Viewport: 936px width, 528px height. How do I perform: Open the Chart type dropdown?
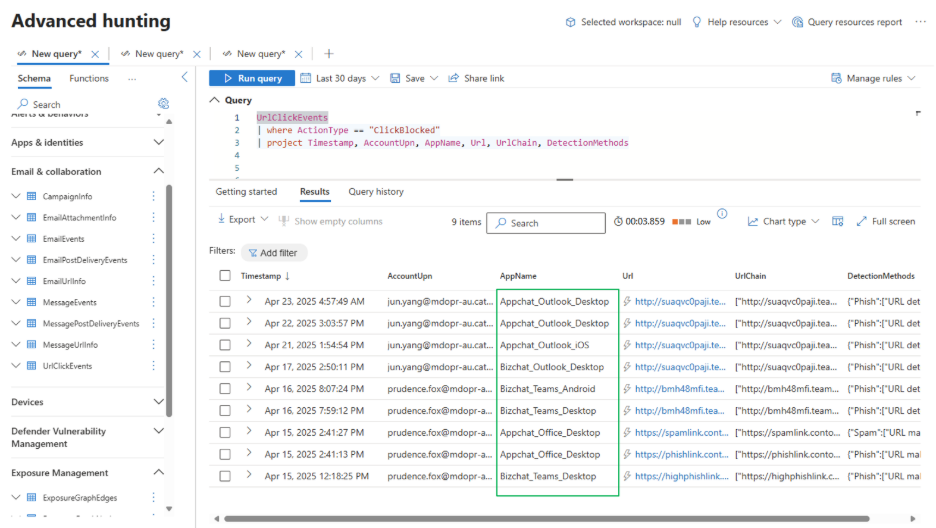pyautogui.click(x=783, y=221)
